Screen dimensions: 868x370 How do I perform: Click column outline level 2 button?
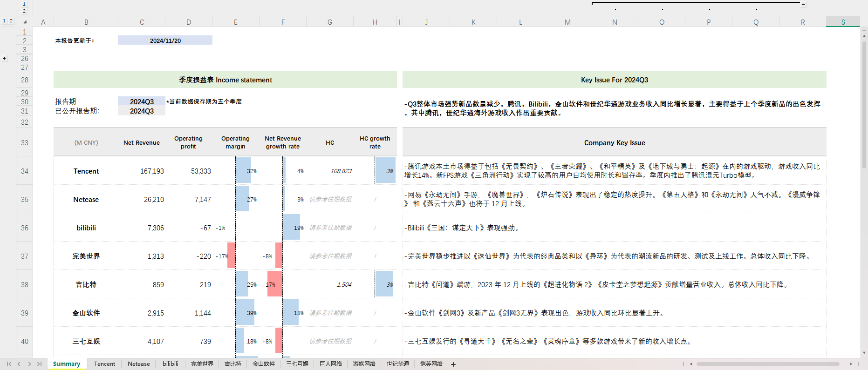(24, 11)
